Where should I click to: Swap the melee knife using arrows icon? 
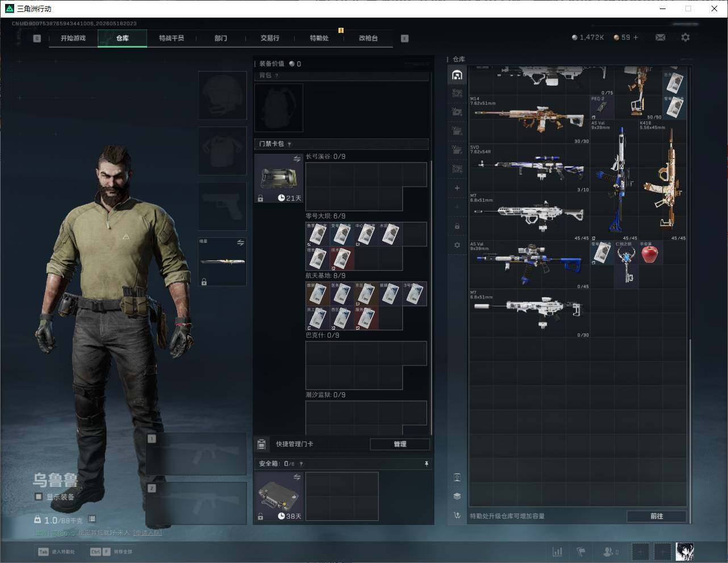point(241,243)
